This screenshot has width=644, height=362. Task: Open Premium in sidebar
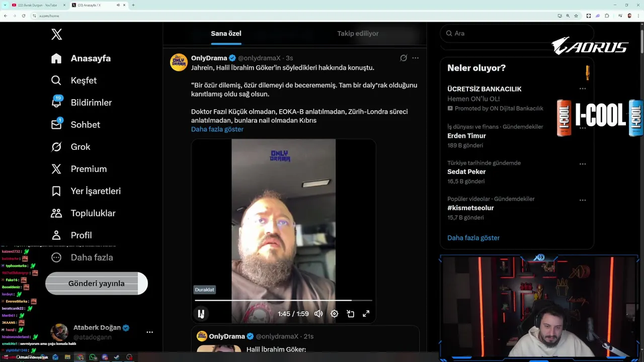click(x=79, y=169)
